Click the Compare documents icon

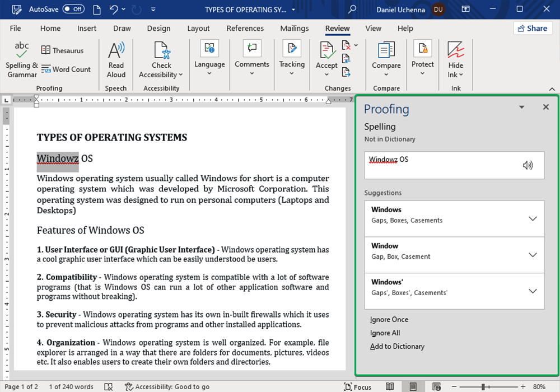pos(386,51)
